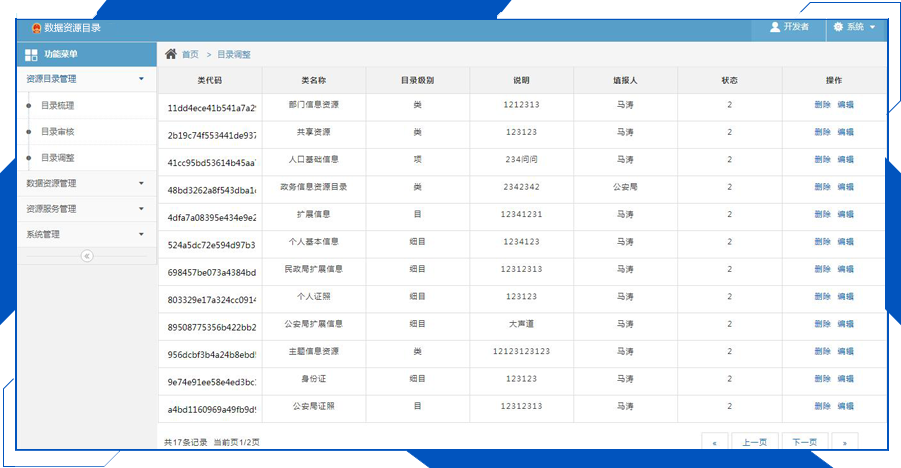Select code cell 4dfa7a08395e434e9e2

point(211,218)
